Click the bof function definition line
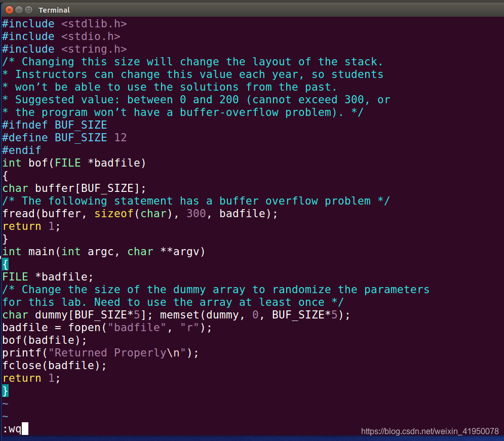This screenshot has width=504, height=441. click(74, 163)
